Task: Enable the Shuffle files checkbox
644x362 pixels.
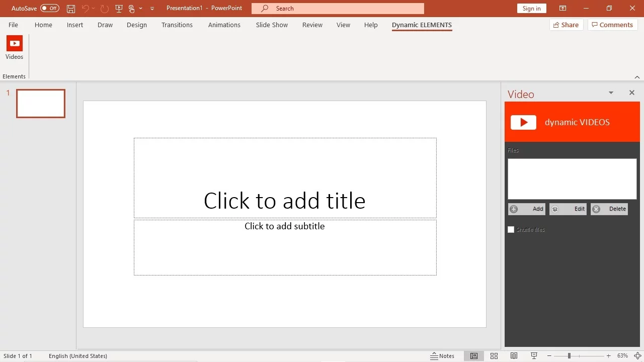Action: click(x=511, y=230)
